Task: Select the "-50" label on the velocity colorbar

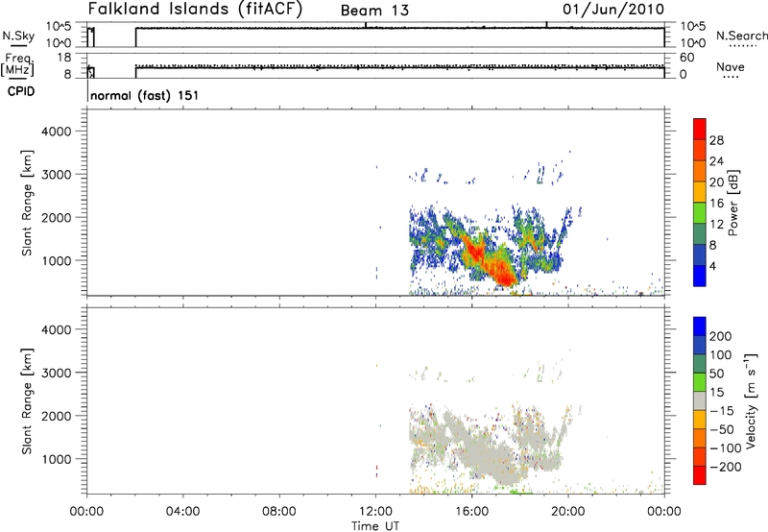Action: pos(722,429)
